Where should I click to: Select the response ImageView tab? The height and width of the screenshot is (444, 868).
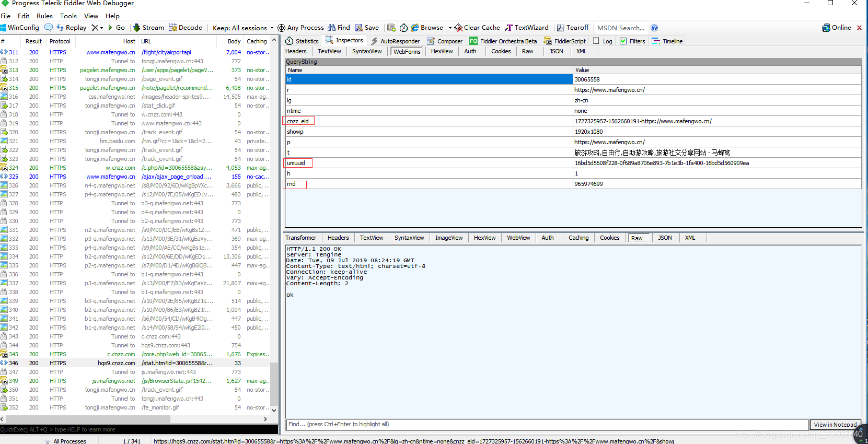449,238
